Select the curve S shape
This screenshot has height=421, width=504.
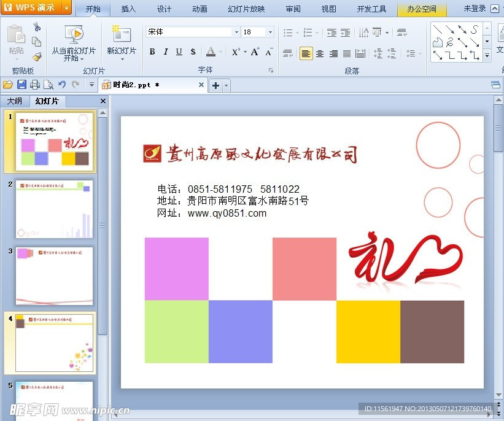(475, 29)
